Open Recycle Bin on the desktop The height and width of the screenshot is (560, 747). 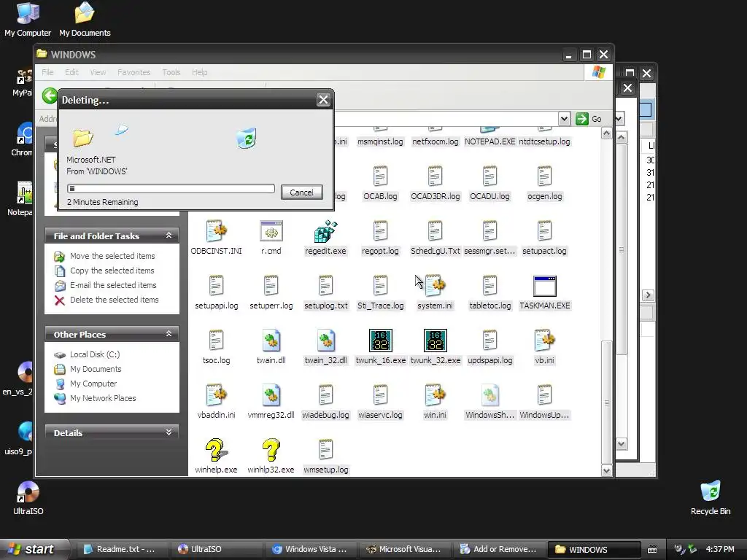tap(711, 497)
